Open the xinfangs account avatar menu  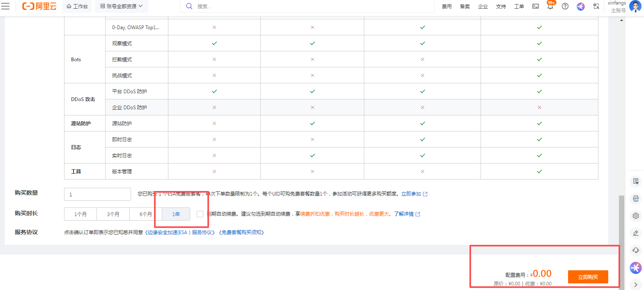tap(635, 7)
